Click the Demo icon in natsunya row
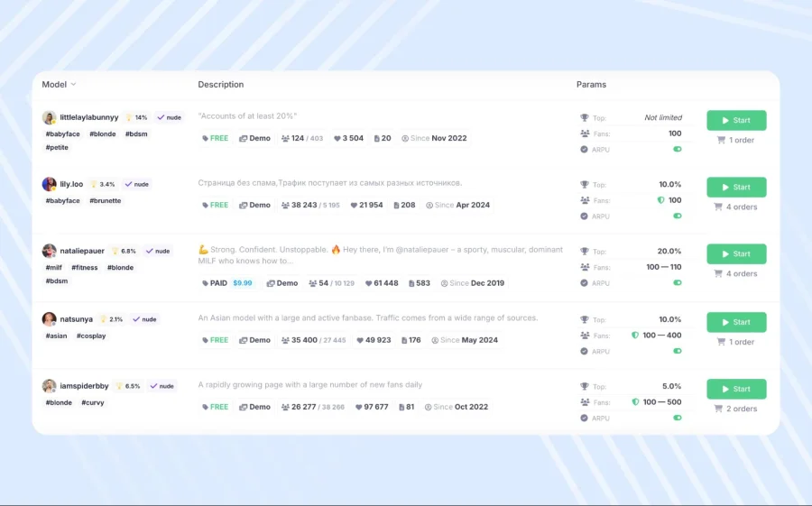The image size is (812, 506). click(244, 340)
